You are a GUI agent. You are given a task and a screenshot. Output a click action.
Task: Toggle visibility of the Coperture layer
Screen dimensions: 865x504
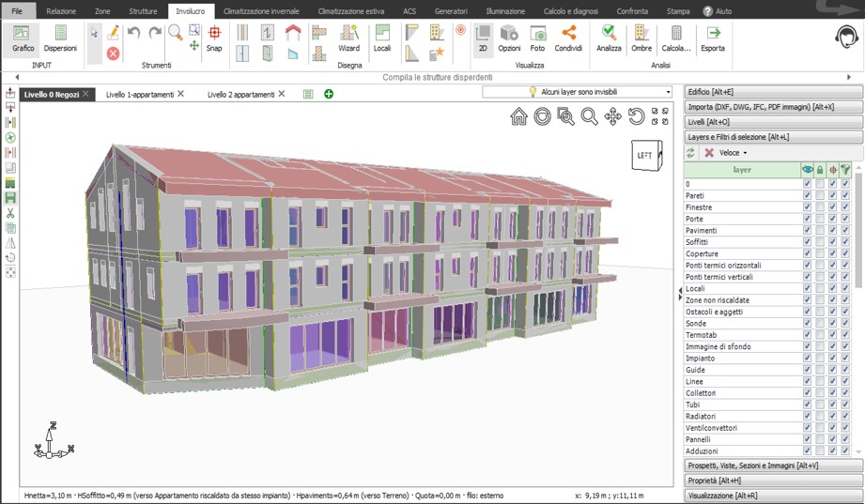pos(808,253)
